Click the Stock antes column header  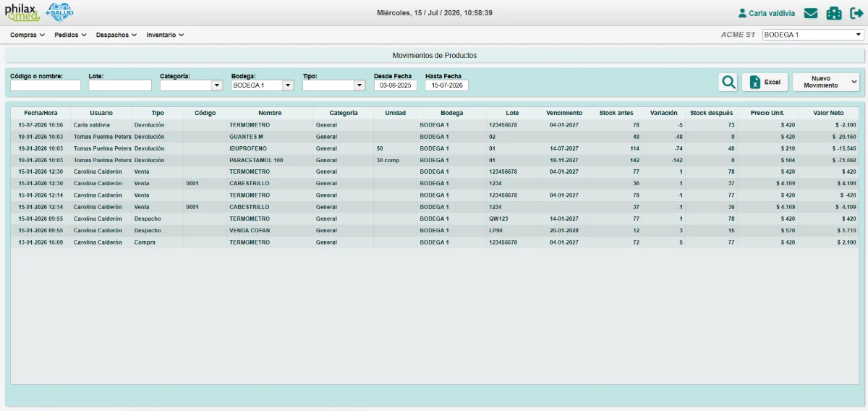pos(616,113)
